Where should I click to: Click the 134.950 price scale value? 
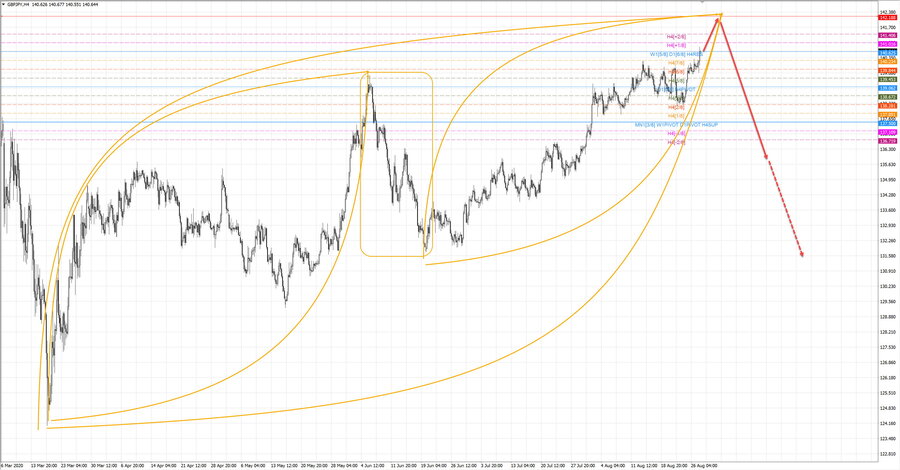click(888, 180)
